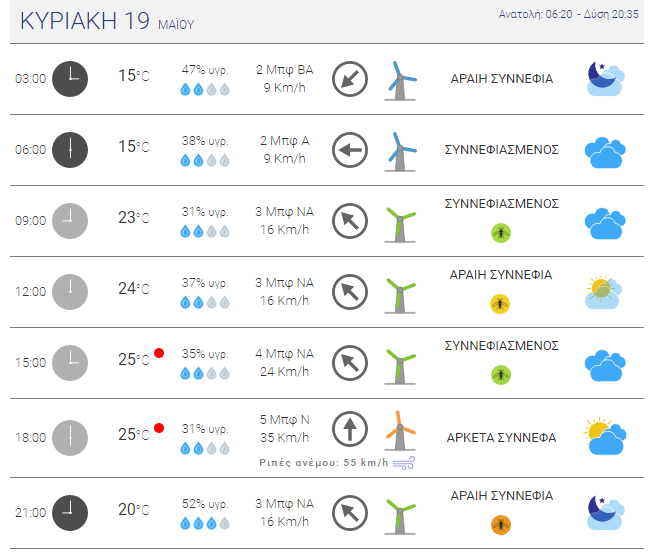Click the 4 Μπφ ΝΑ wind text
The height and width of the screenshot is (552, 662).
click(284, 353)
